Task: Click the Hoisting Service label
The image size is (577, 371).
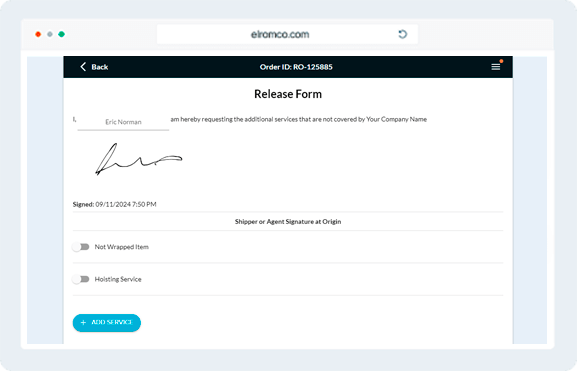Action: (118, 279)
